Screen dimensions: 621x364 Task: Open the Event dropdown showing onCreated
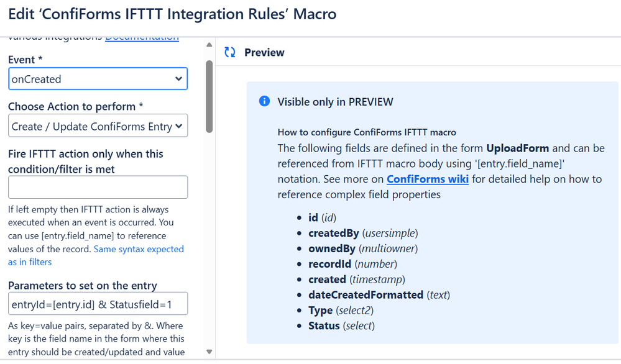[98, 79]
